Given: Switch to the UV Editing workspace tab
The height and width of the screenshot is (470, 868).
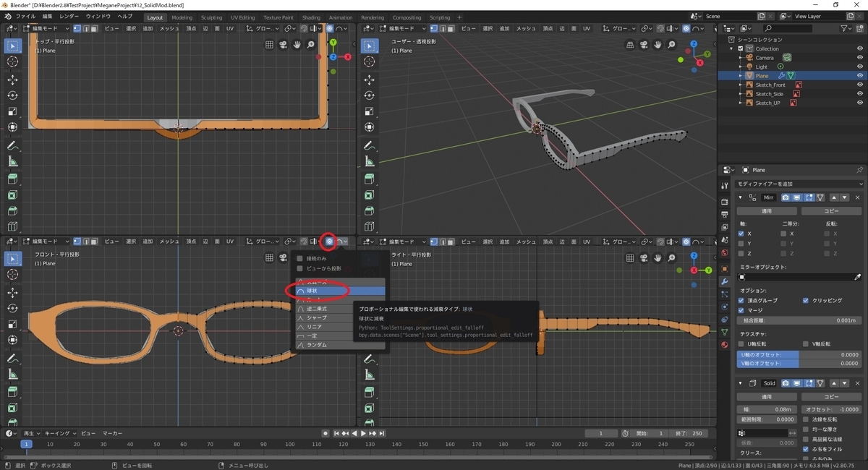Looking at the screenshot, I should [243, 17].
